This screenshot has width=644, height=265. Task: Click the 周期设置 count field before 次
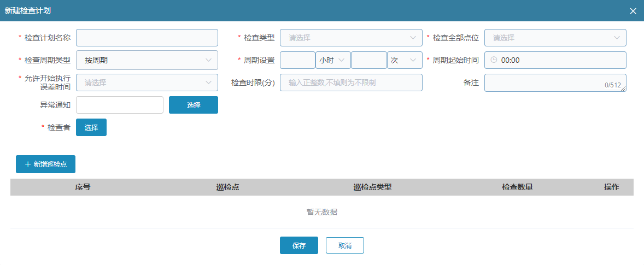(x=369, y=60)
